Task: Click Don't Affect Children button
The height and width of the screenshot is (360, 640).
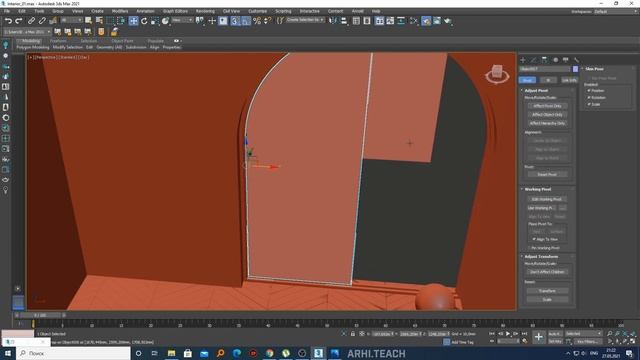Action: point(547,271)
